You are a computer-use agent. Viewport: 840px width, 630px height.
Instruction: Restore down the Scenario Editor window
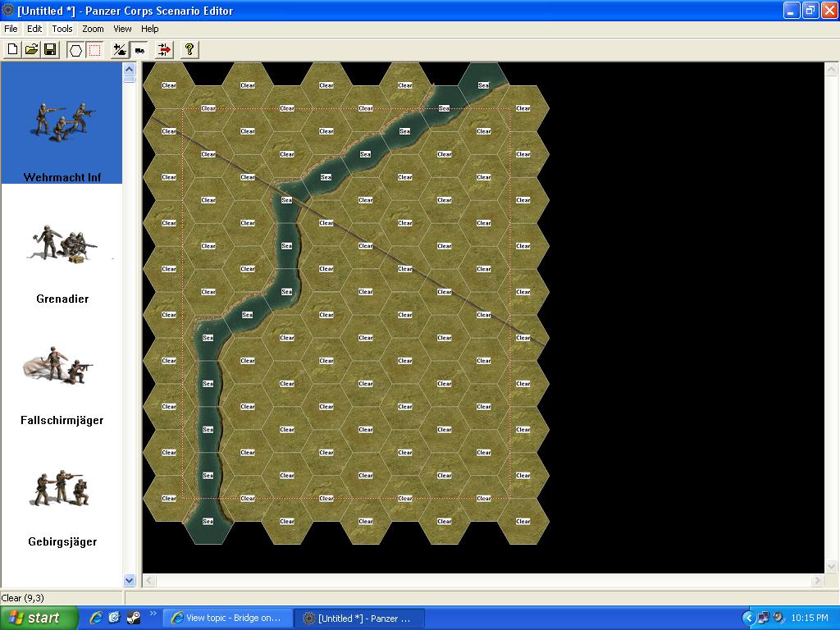(810, 10)
